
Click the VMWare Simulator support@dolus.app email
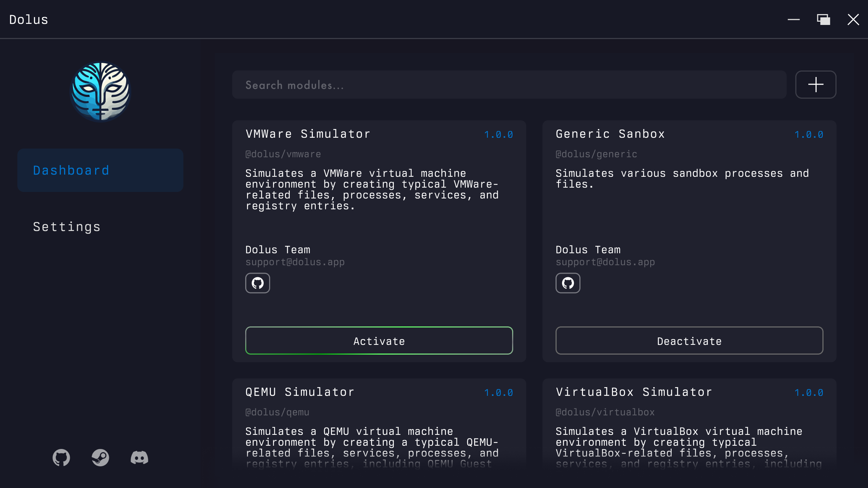[x=295, y=262]
